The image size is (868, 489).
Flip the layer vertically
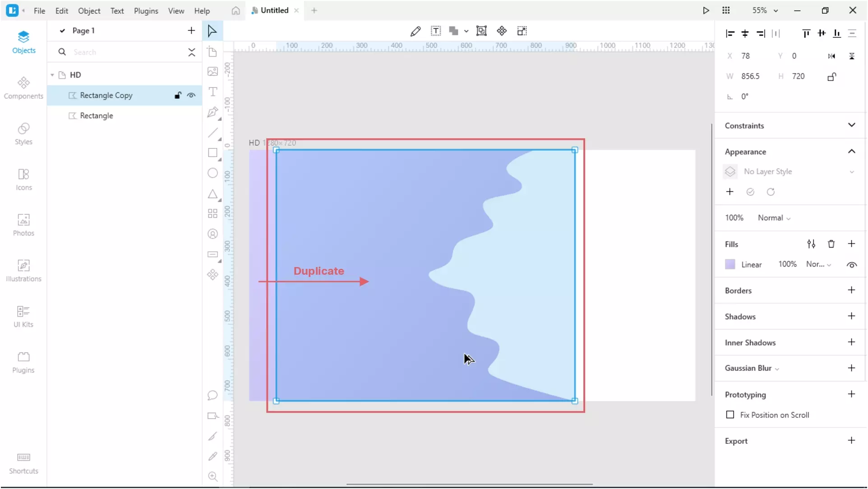point(852,56)
